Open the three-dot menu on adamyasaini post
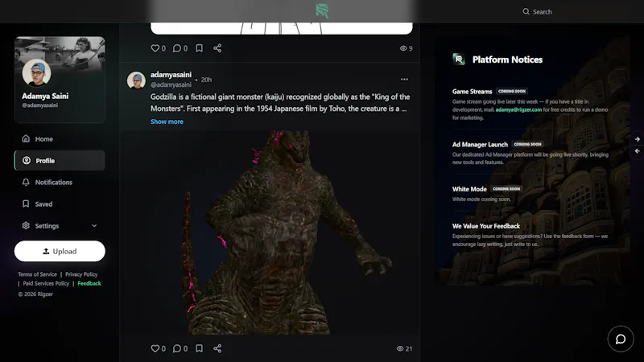The height and width of the screenshot is (362, 644). (x=405, y=79)
